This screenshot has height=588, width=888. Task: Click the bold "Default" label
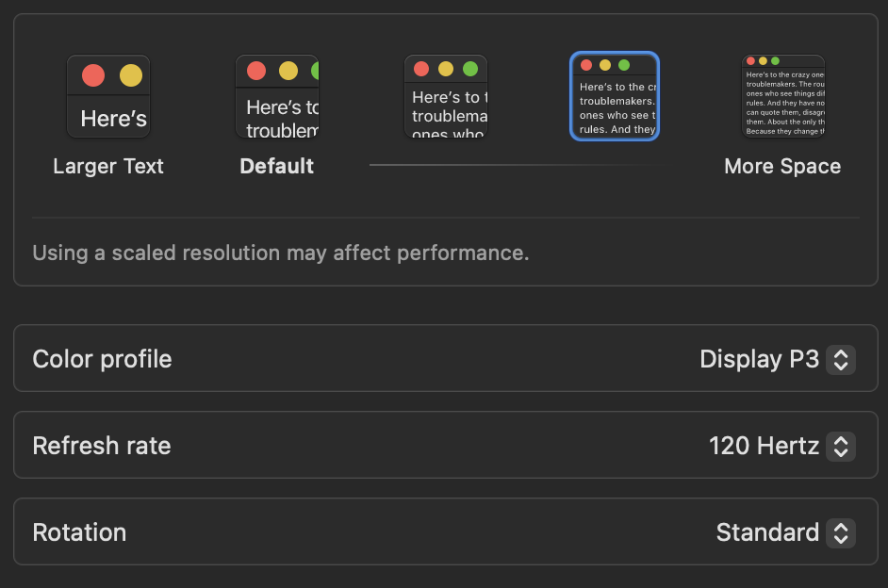[277, 167]
